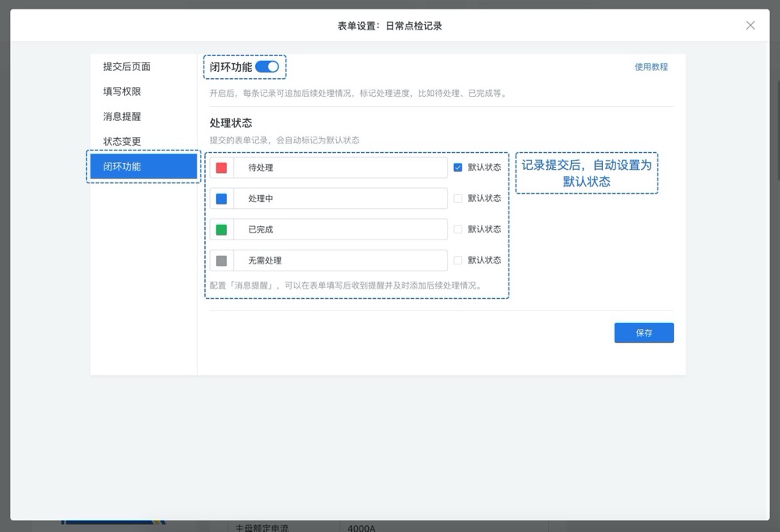Click the red color swatch for 待处理
The height and width of the screenshot is (532, 780).
point(222,168)
